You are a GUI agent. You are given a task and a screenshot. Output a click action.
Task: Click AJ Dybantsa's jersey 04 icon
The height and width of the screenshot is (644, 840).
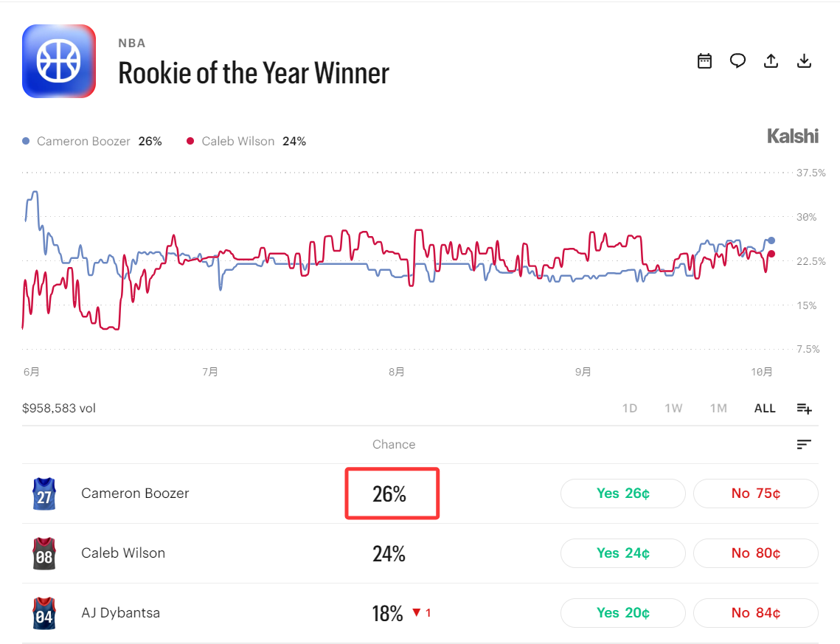pos(44,614)
